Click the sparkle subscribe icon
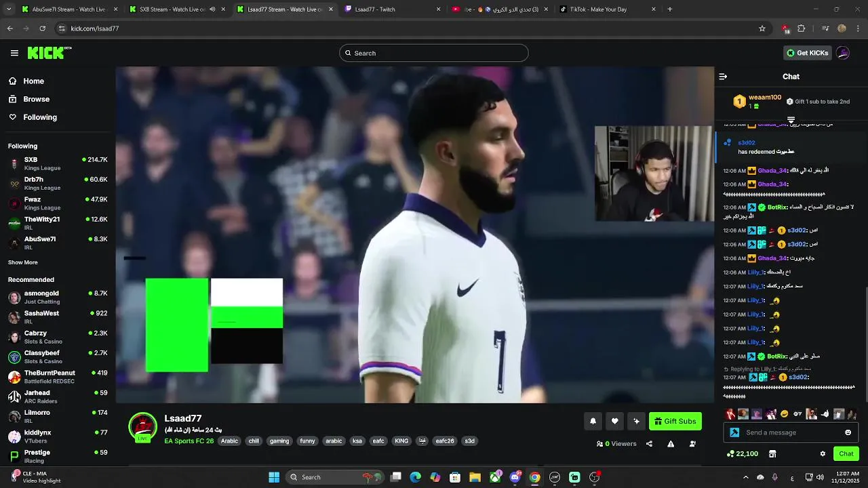The width and height of the screenshot is (868, 488). [636, 422]
